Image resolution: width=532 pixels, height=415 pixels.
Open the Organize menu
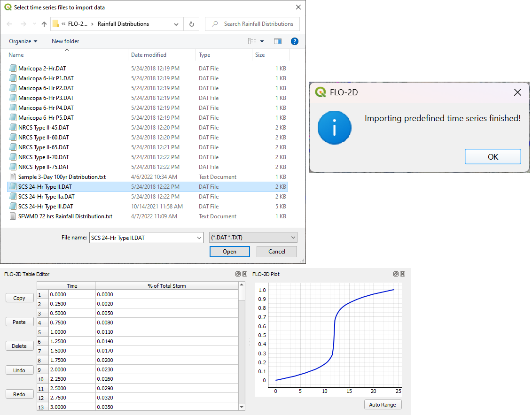coord(23,41)
